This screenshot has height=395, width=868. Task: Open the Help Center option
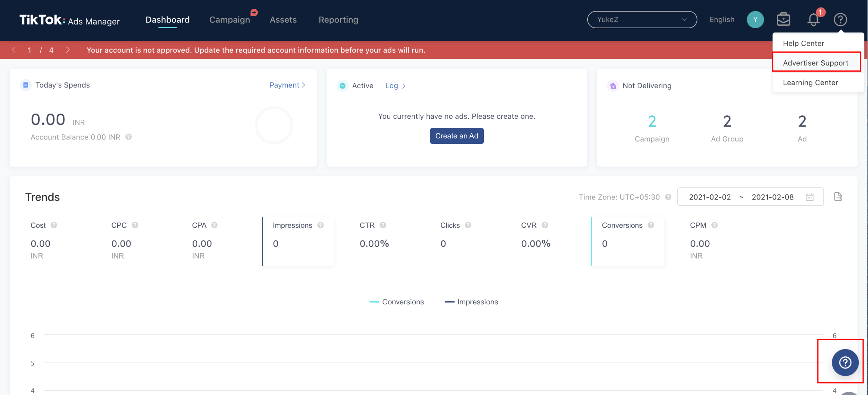804,43
